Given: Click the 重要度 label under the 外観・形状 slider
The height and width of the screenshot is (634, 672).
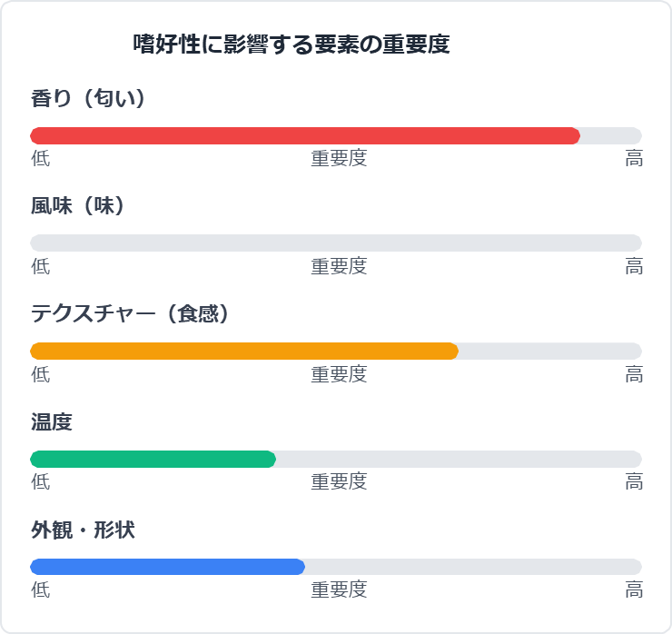Looking at the screenshot, I should pyautogui.click(x=339, y=590).
